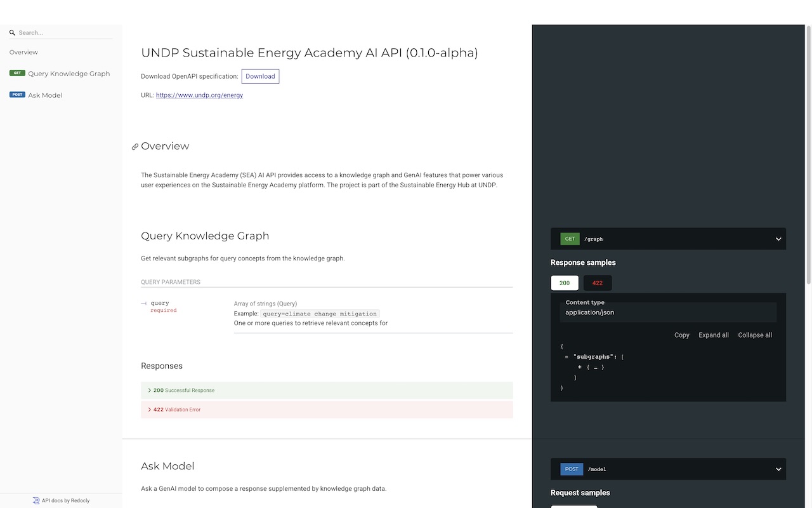Click the Ask Model section heading

coord(167,466)
